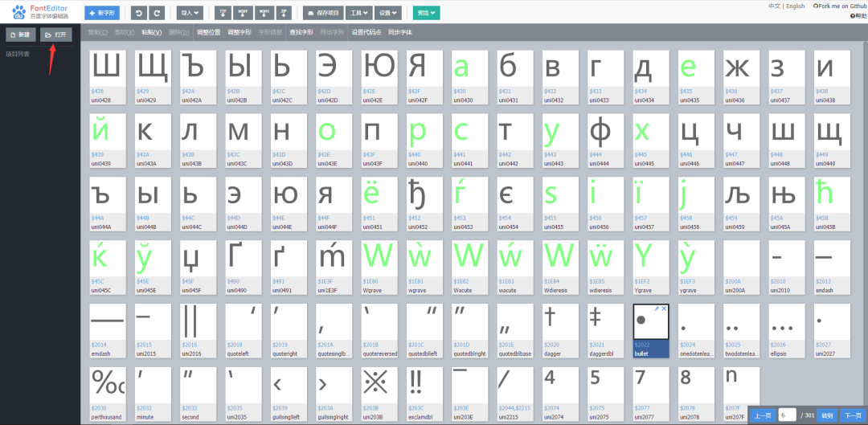The width and height of the screenshot is (868, 425).
Task: Open the 设置 settings dropdown
Action: coord(388,12)
